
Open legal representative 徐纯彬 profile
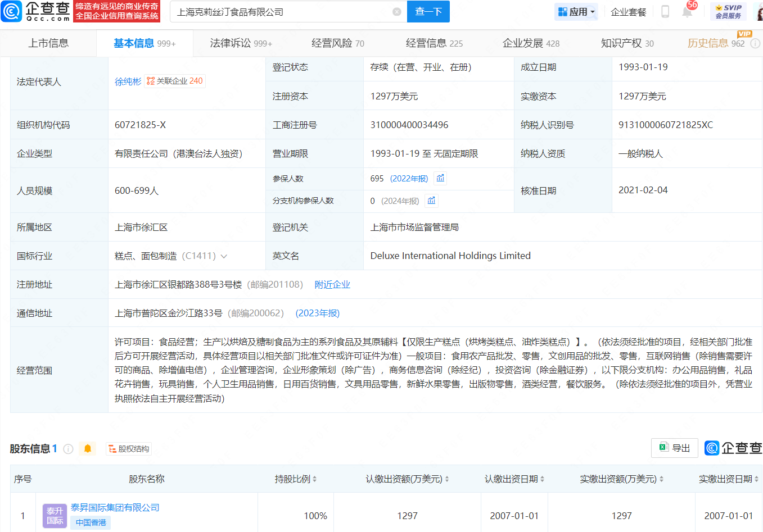pos(128,81)
